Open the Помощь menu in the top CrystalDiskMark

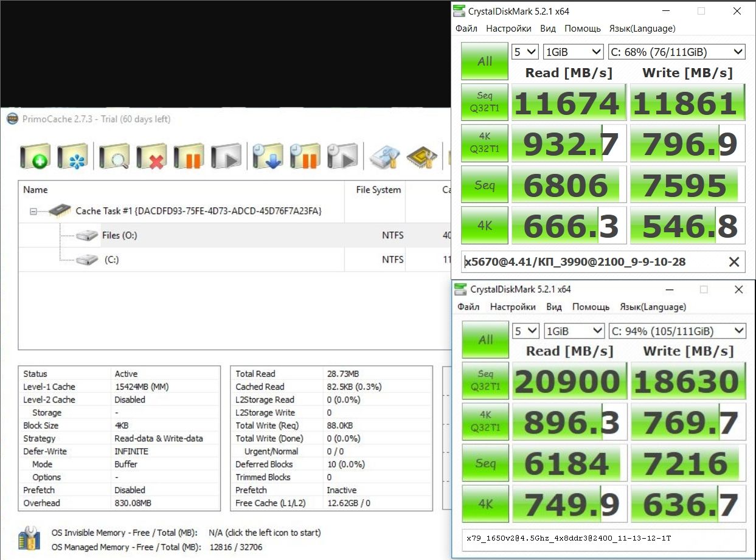click(x=582, y=29)
